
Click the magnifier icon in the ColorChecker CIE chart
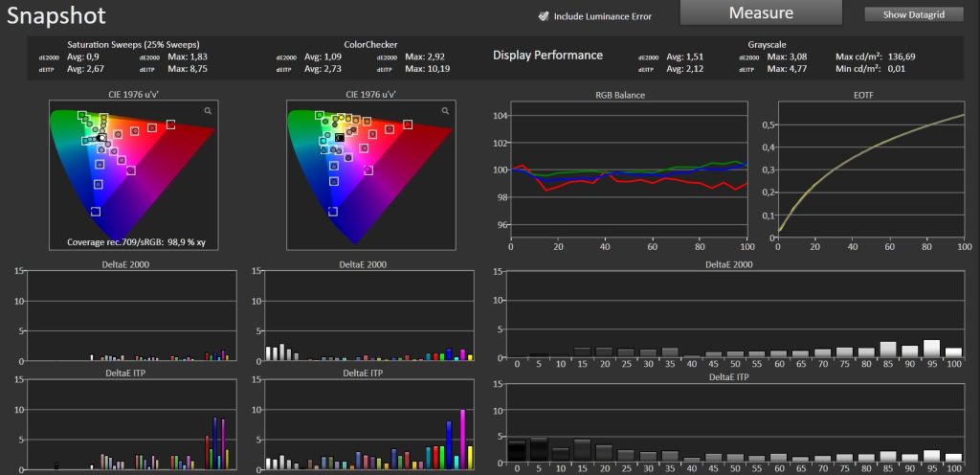tap(444, 111)
